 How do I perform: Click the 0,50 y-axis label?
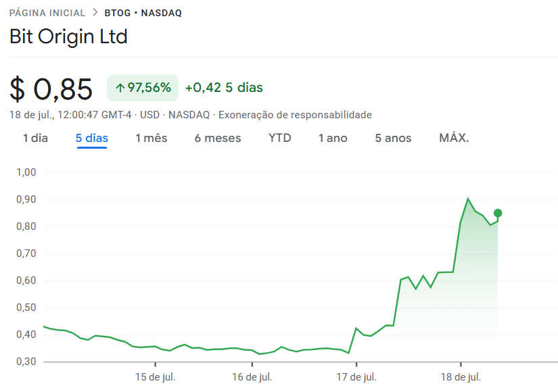(x=26, y=308)
